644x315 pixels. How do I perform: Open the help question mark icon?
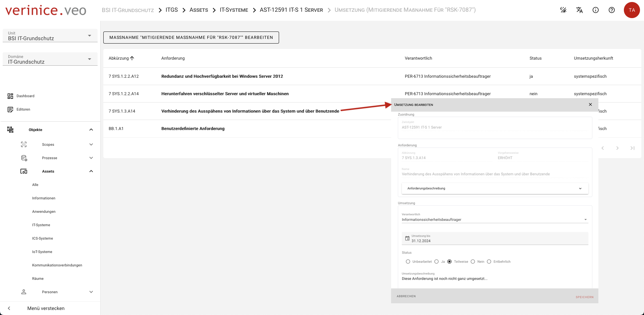(612, 10)
